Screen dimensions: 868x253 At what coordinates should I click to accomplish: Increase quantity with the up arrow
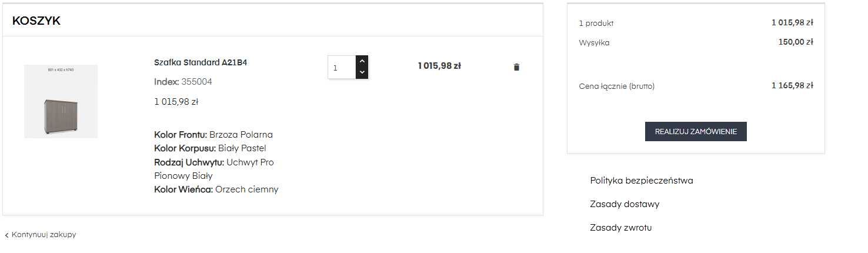pyautogui.click(x=362, y=61)
